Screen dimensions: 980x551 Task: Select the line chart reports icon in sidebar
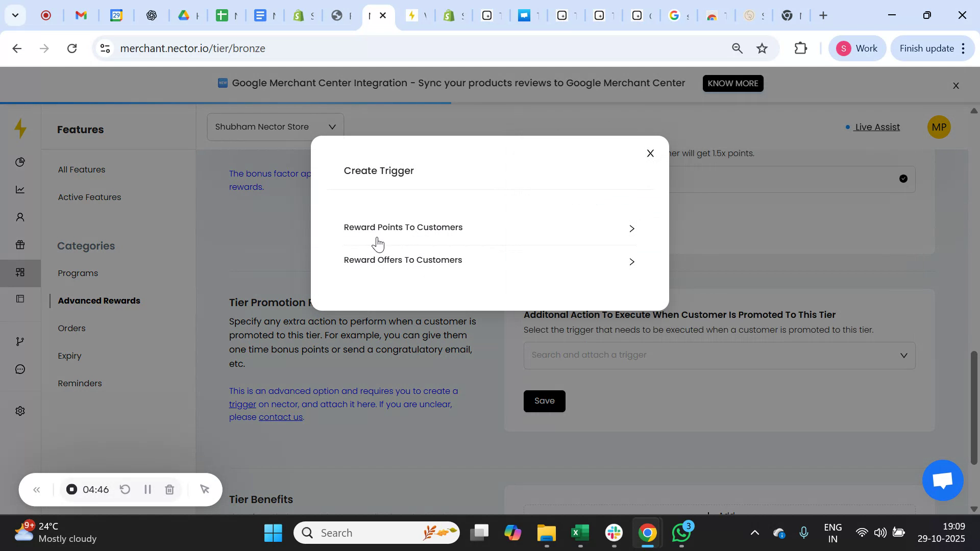20,189
